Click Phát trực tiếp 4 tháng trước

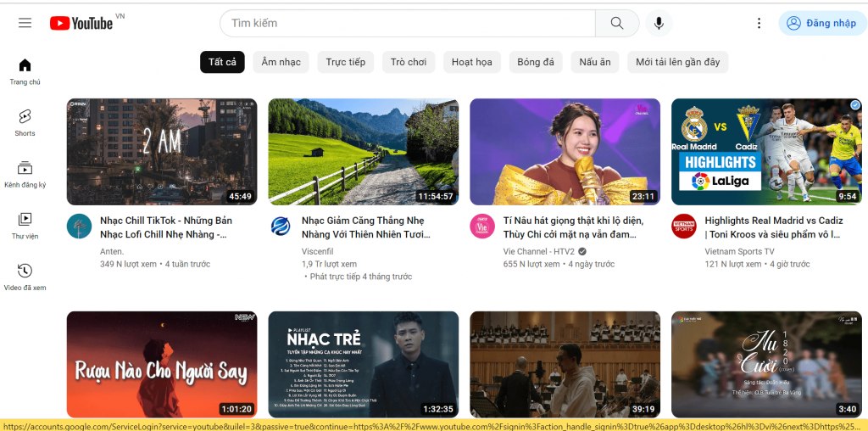[361, 277]
